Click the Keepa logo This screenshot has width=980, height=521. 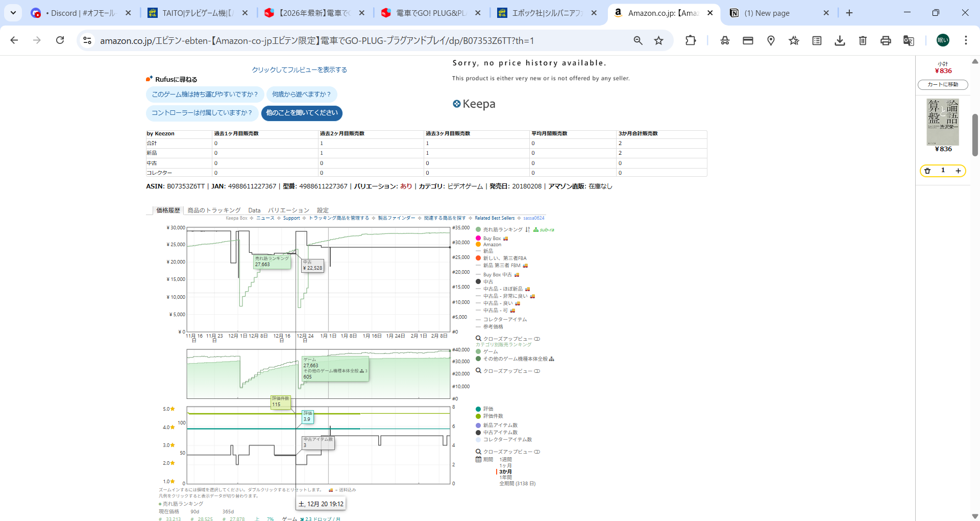(474, 104)
